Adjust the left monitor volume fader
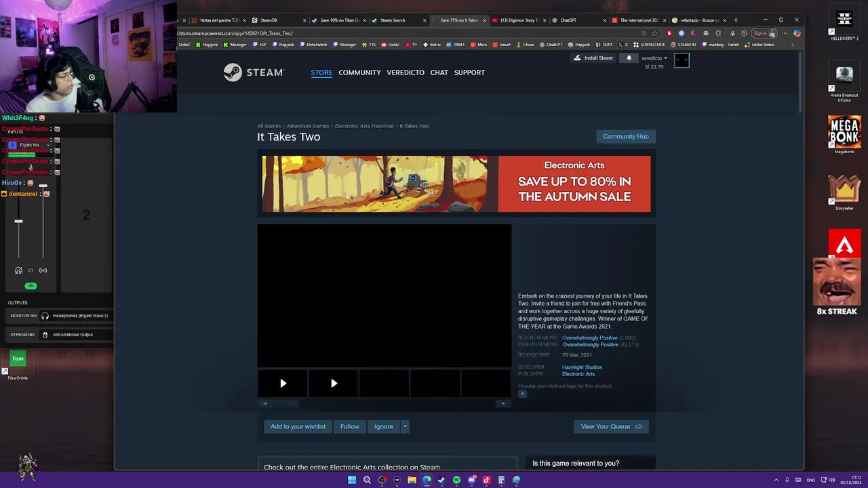The width and height of the screenshot is (868, 488). pyautogui.click(x=18, y=221)
